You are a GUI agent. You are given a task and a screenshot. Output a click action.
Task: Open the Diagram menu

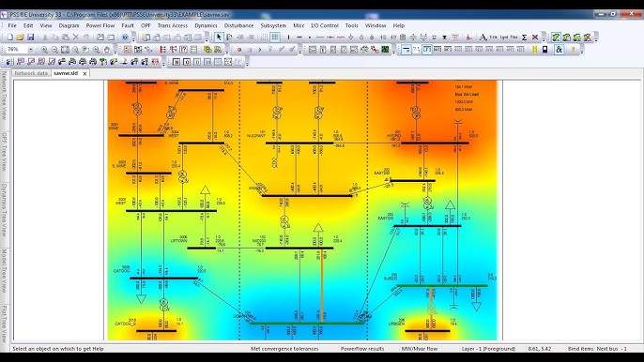point(69,25)
